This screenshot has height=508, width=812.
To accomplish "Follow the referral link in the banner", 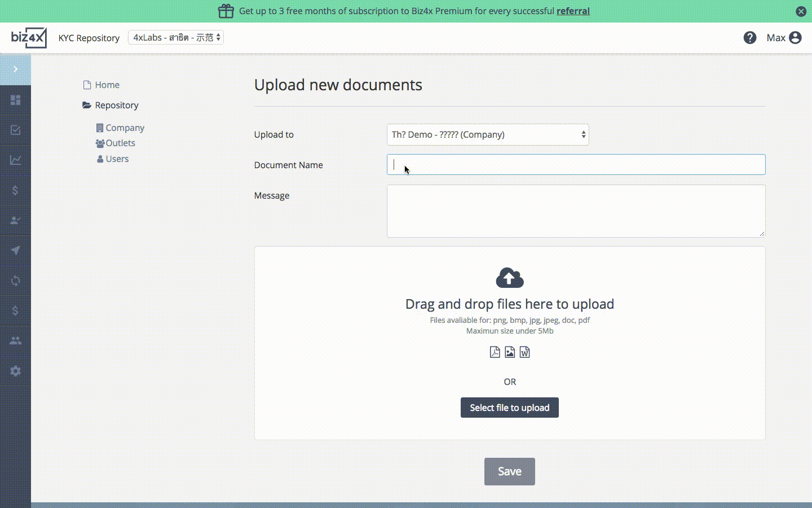I will pyautogui.click(x=573, y=11).
